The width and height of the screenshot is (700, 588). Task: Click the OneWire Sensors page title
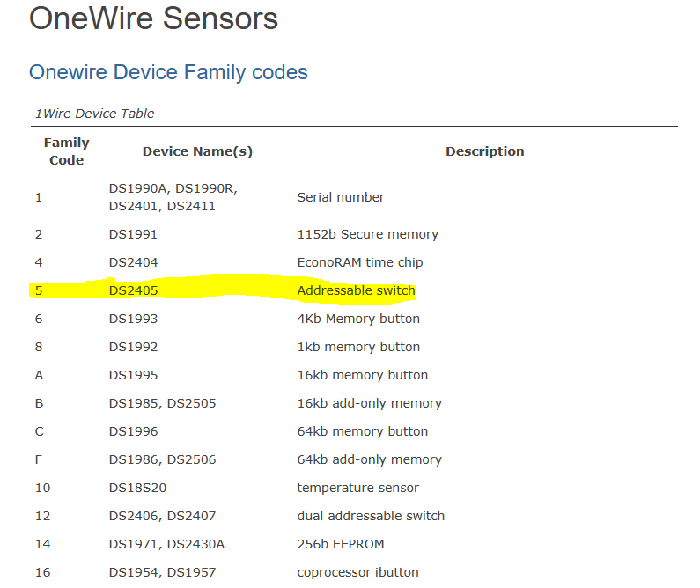[x=154, y=18]
